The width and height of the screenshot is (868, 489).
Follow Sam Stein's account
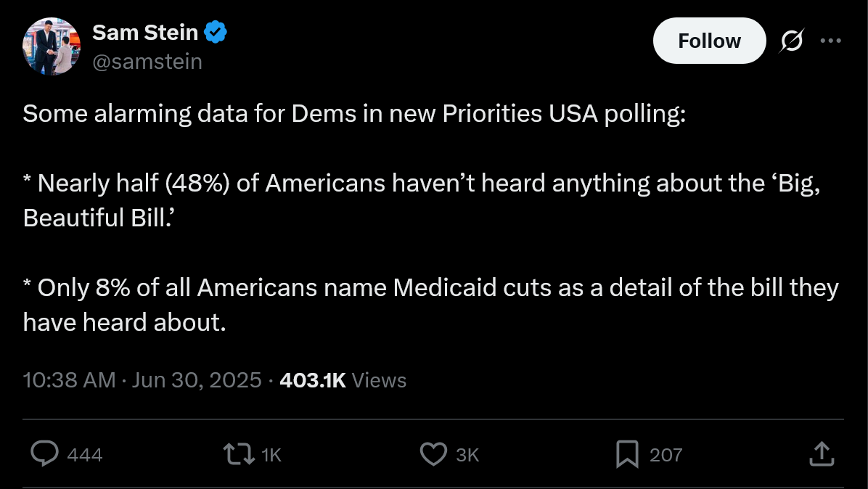710,41
